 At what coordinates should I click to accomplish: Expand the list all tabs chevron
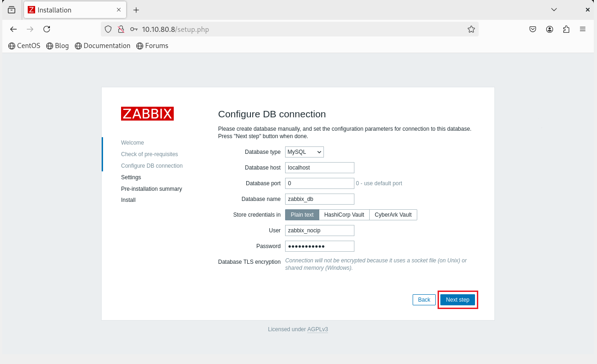554,9
